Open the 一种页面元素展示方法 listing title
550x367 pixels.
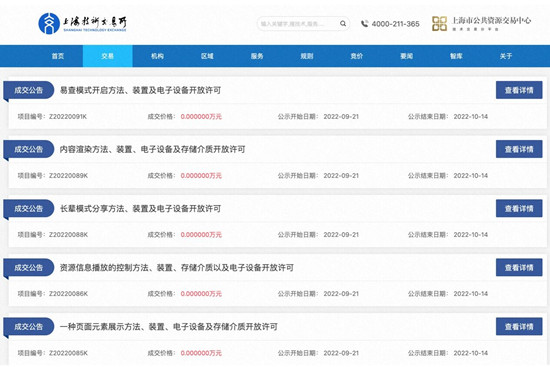pos(169,327)
